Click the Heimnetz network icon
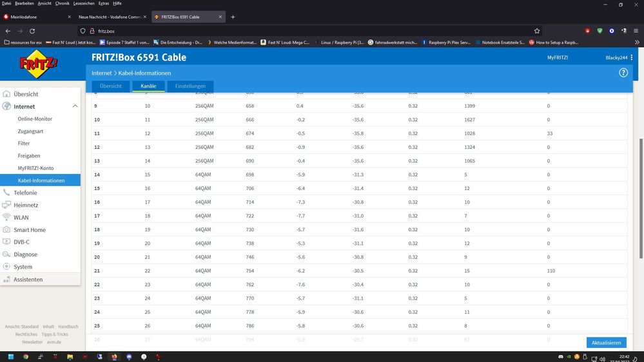This screenshot has width=644, height=362. pyautogui.click(x=6, y=205)
